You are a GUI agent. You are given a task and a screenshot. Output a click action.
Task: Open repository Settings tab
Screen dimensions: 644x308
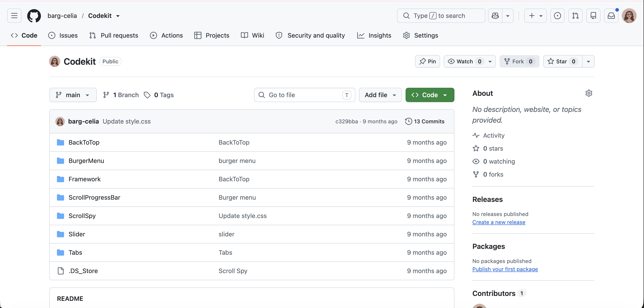click(x=421, y=35)
